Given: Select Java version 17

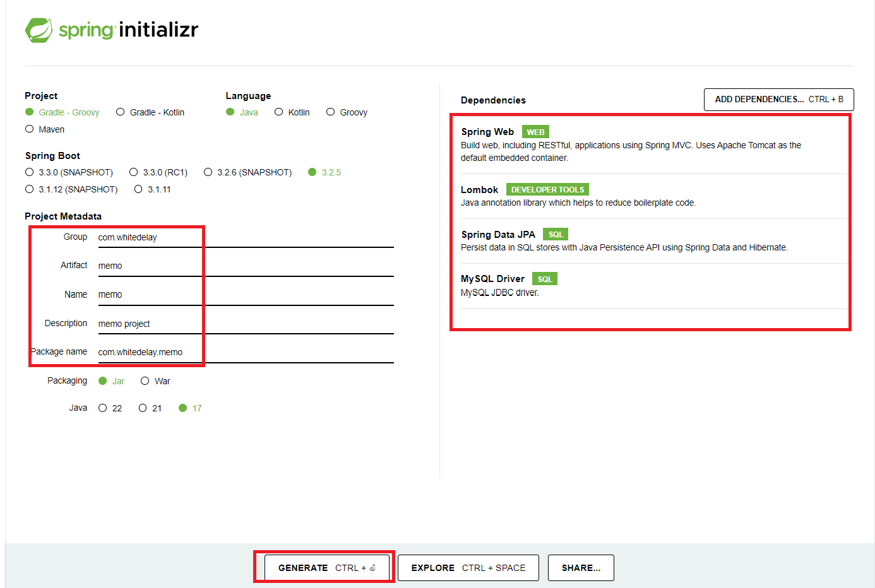Looking at the screenshot, I should coord(190,408).
